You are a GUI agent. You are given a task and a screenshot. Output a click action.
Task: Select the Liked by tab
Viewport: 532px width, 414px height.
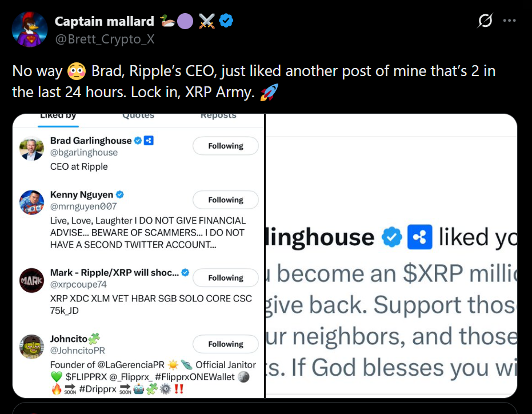tap(58, 116)
